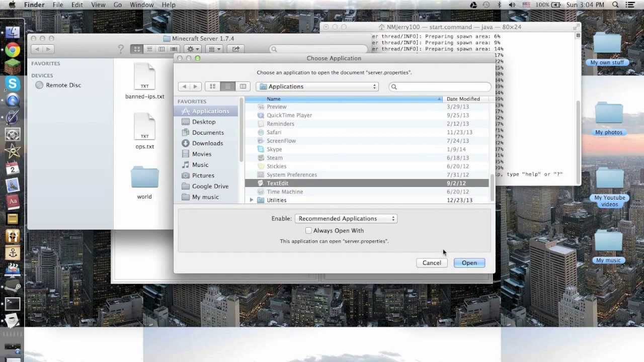Select icon view in Minecraft Server window
Image resolution: width=644 pixels, height=362 pixels.
coord(137,49)
